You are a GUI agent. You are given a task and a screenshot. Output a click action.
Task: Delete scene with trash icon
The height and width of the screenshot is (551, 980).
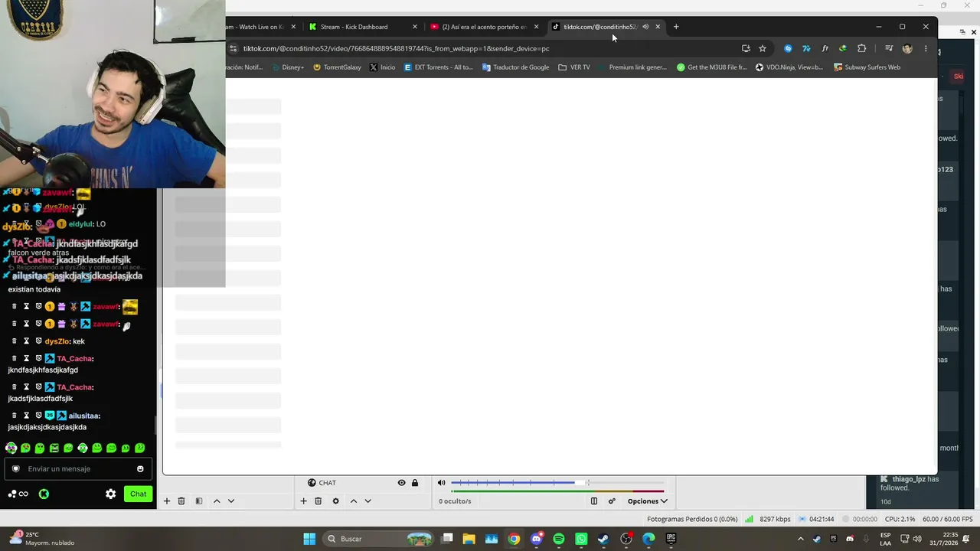[181, 501]
